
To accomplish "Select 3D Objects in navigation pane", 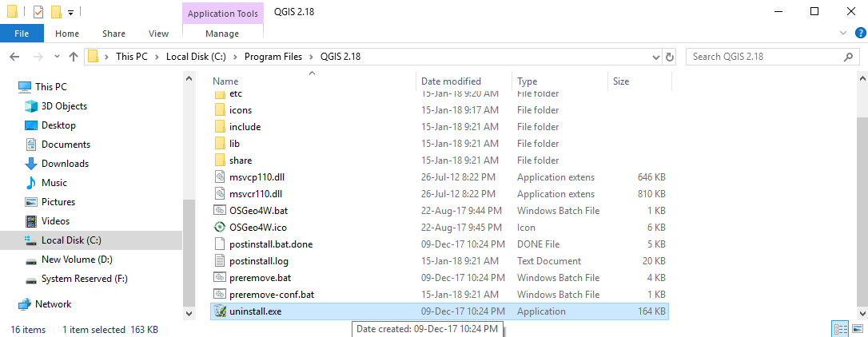I will coord(64,105).
